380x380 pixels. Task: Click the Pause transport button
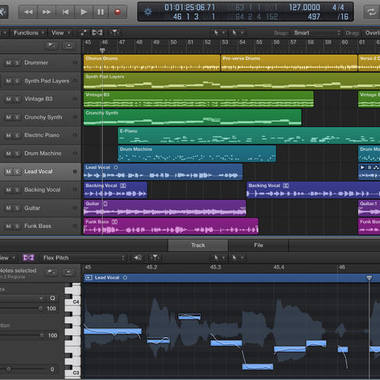(x=100, y=12)
